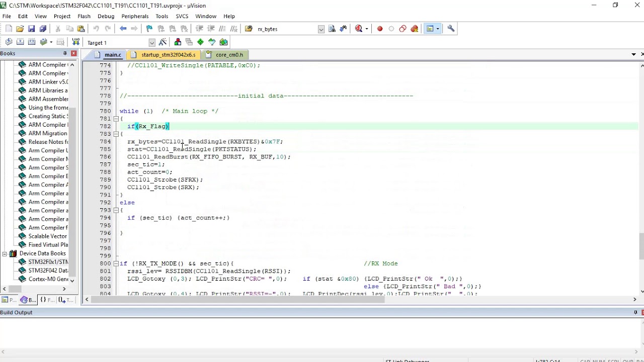
Task: Open the Peripherals menu
Action: pos(135,16)
